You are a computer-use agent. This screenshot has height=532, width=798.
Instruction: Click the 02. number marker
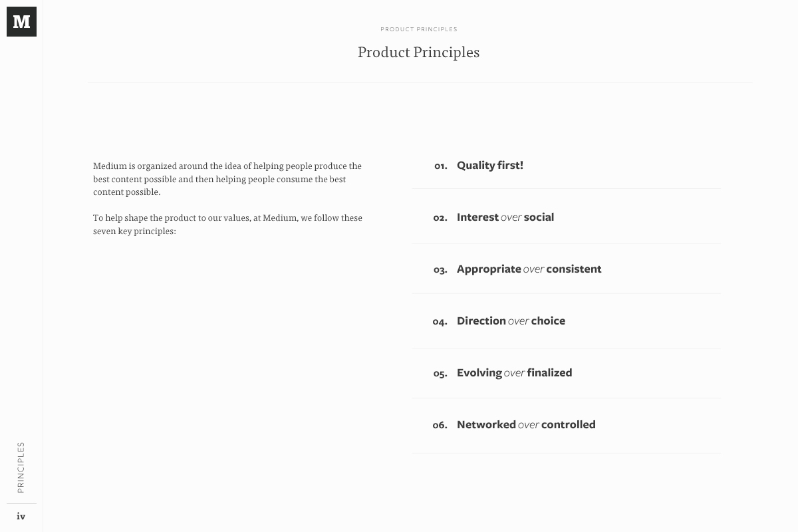(440, 218)
